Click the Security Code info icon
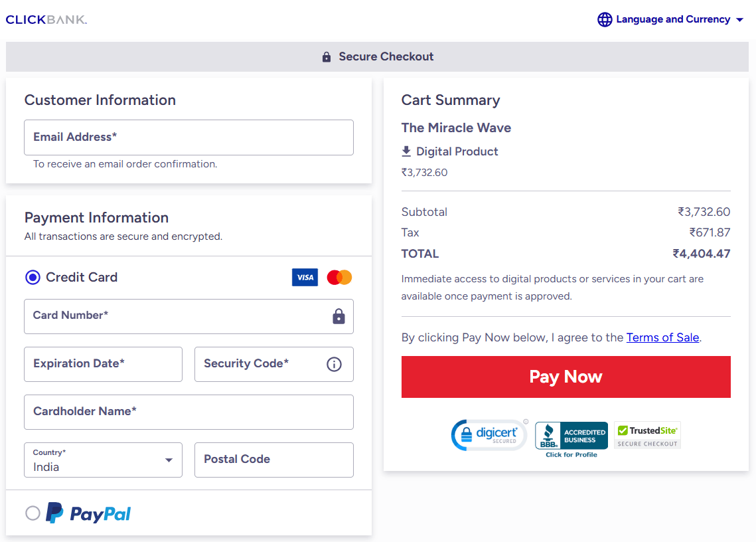Image resolution: width=756 pixels, height=542 pixels. pyautogui.click(x=334, y=364)
